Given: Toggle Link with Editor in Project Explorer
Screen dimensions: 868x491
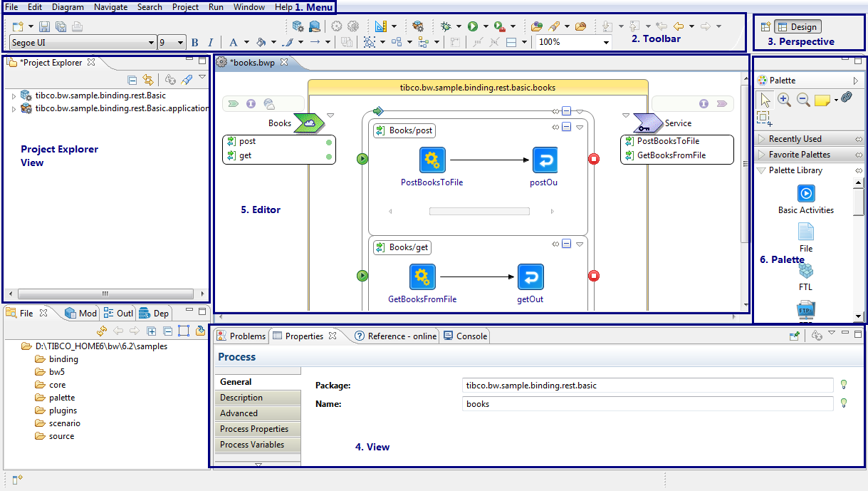Looking at the screenshot, I should 148,80.
